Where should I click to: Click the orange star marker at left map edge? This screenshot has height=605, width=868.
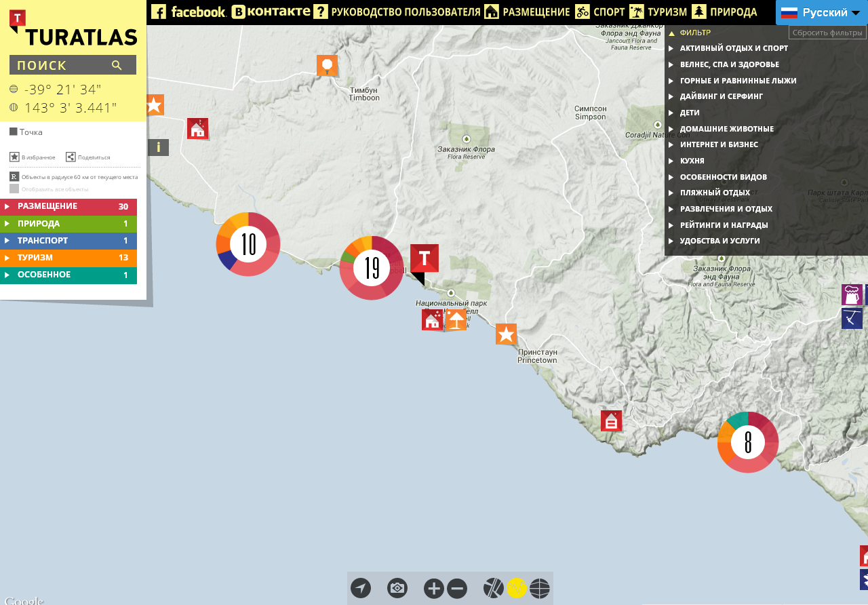pos(155,105)
